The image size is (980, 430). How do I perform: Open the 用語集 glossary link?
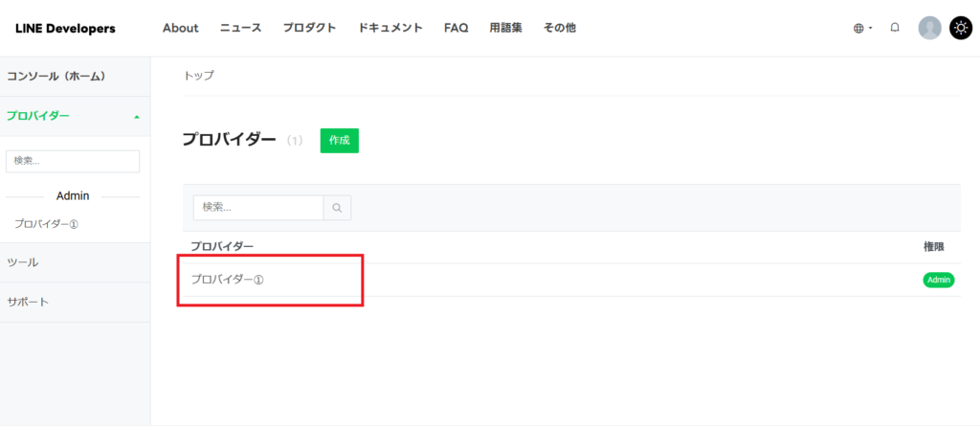point(505,28)
